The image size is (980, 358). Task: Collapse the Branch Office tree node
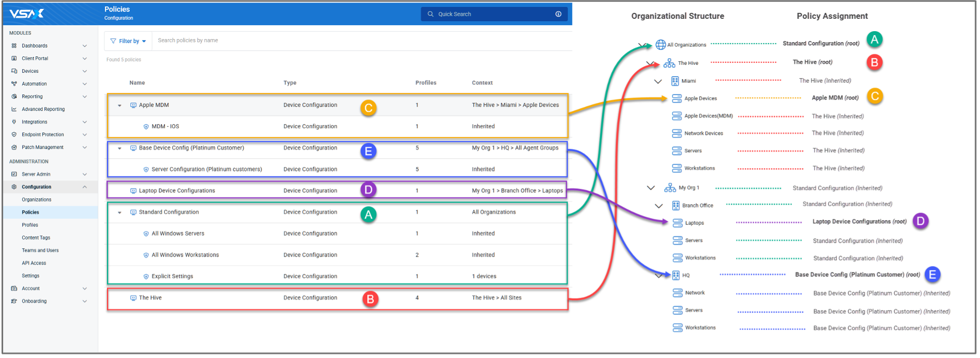point(659,206)
